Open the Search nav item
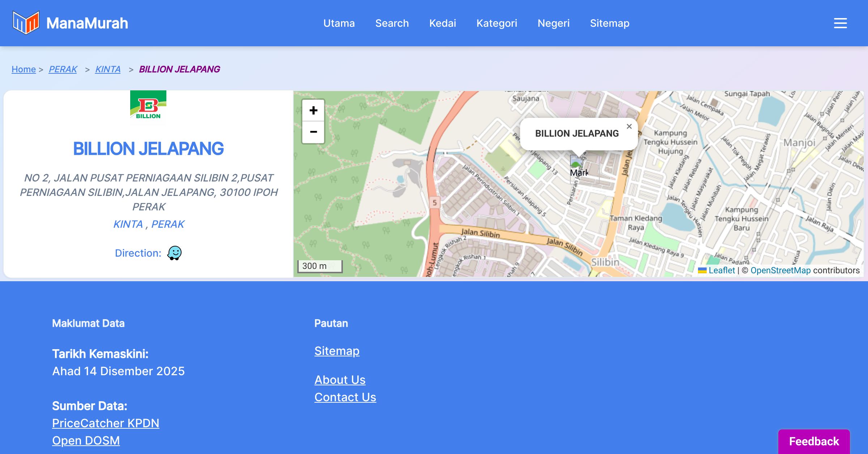868x454 pixels. coord(392,23)
